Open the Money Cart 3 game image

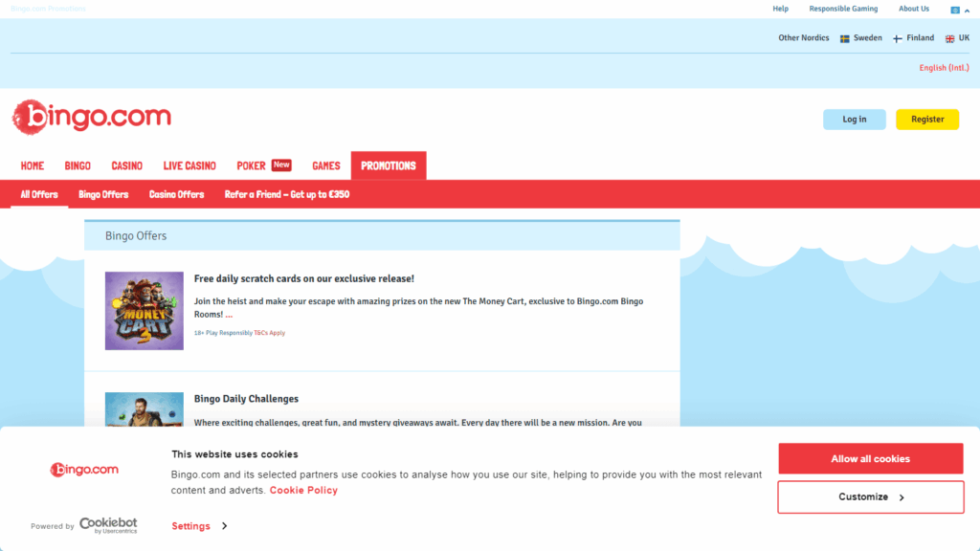point(144,310)
